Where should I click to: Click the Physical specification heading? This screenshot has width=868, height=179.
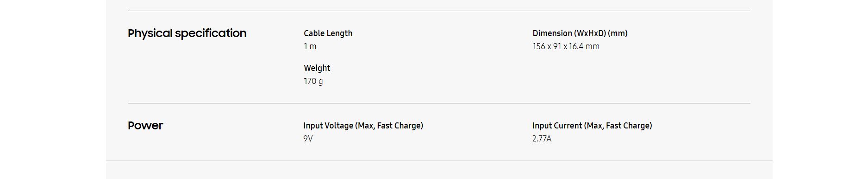(x=187, y=33)
